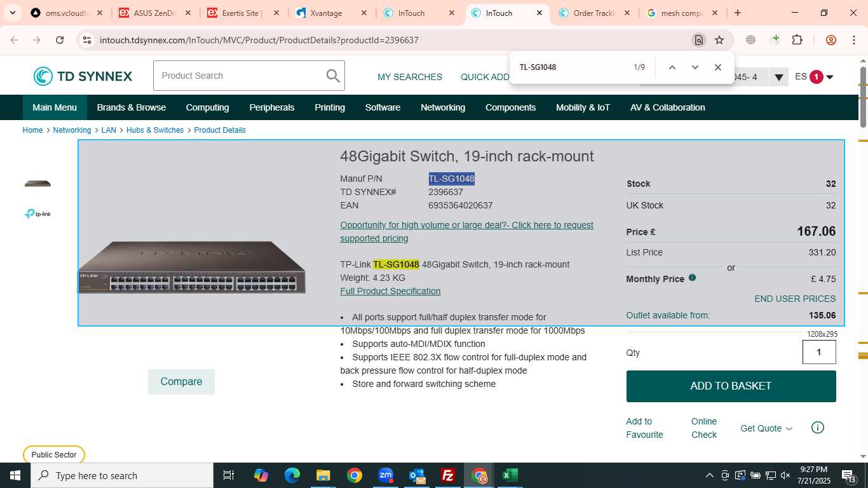Click the search-in-page icon in address bar
This screenshot has height=488, width=868.
point(698,40)
